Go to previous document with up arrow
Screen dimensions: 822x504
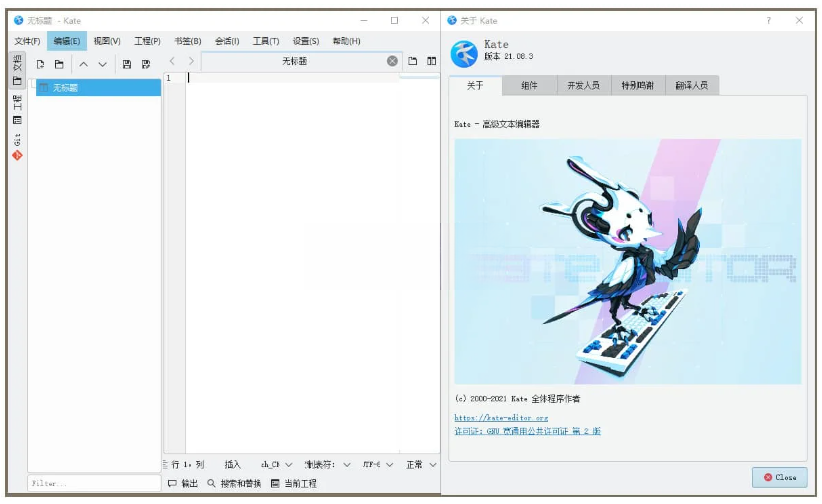(83, 65)
